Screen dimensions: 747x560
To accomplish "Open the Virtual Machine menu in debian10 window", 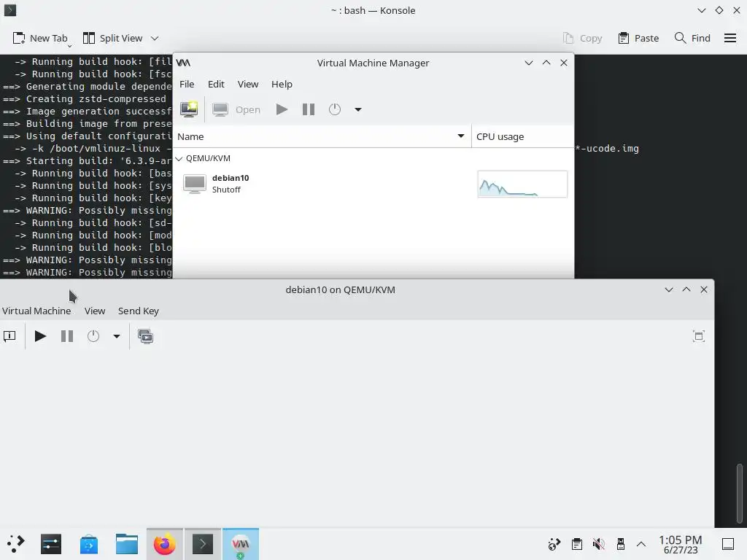I will 36,311.
